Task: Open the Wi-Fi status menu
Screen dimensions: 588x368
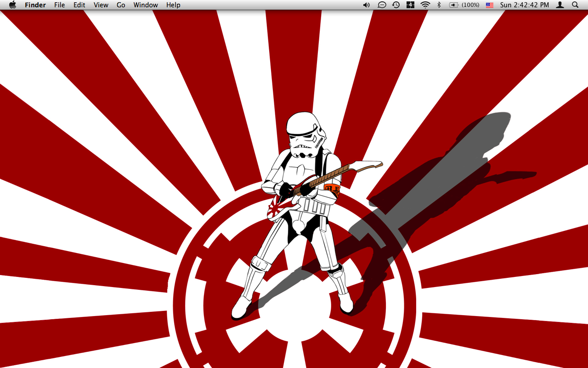Action: tap(425, 5)
